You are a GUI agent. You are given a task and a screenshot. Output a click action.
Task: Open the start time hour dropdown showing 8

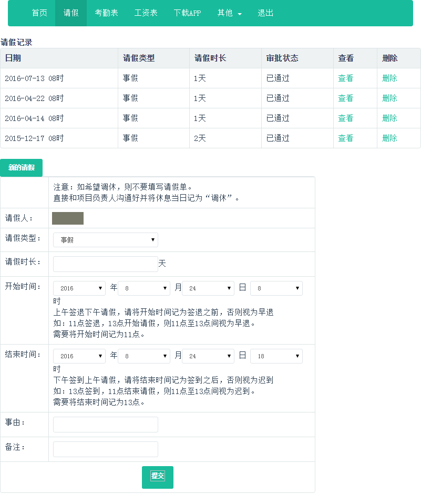[x=276, y=288]
